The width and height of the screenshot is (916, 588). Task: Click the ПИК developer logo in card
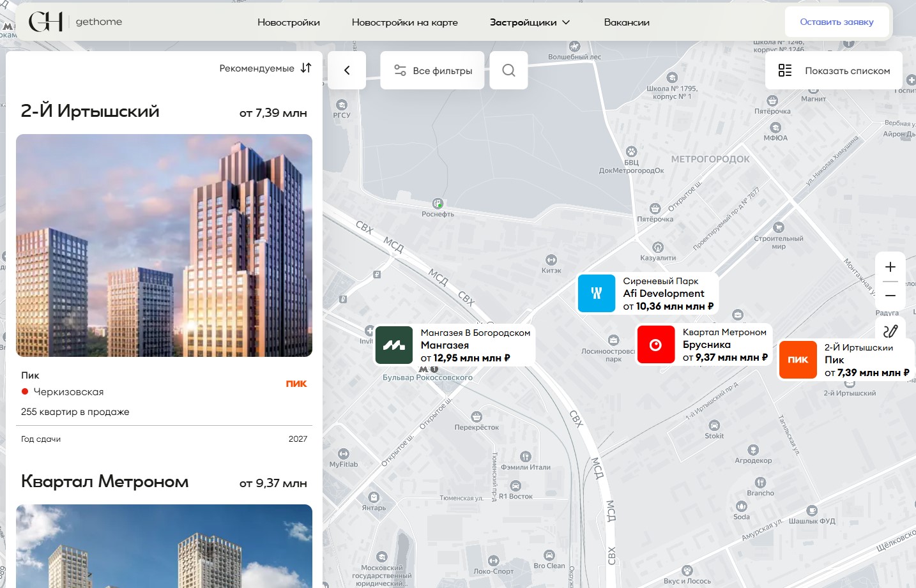296,384
